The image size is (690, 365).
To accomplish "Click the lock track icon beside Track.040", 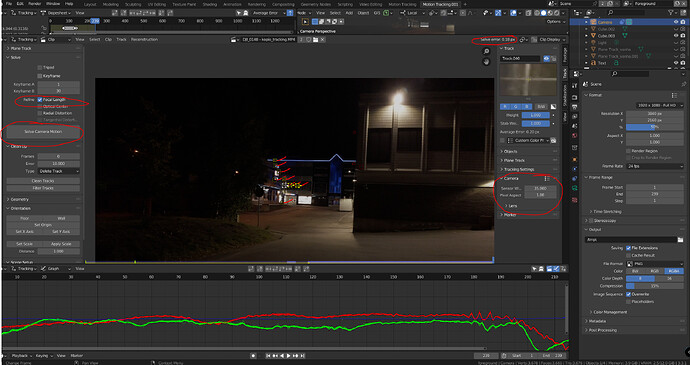I will tap(554, 59).
